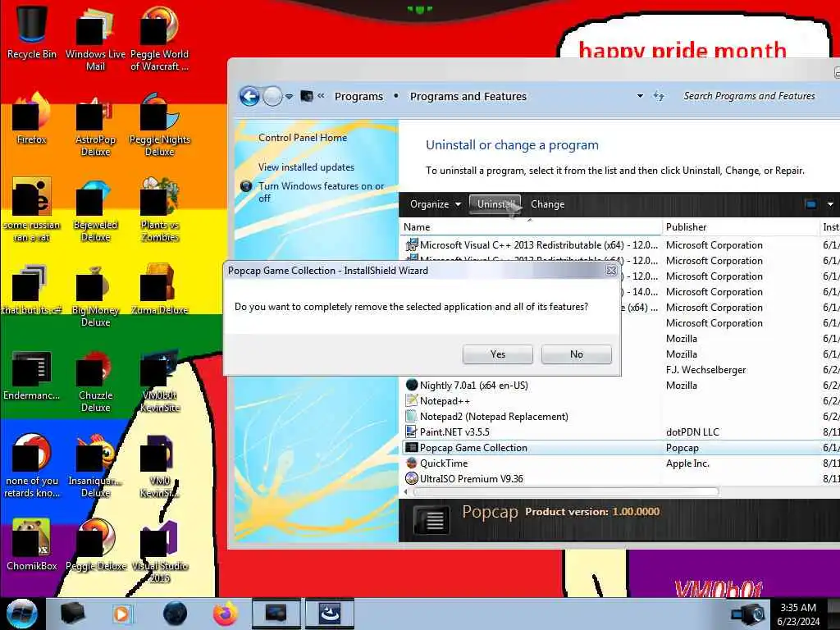The image size is (840, 630).
Task: Open Chuzzle Deluxe desktop icon
Action: pyautogui.click(x=95, y=381)
